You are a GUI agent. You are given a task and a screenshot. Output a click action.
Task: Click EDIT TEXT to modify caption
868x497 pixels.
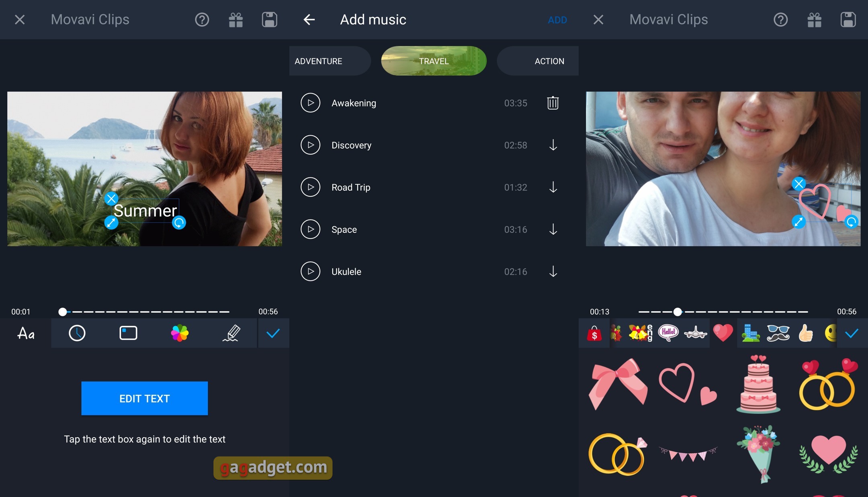point(145,399)
